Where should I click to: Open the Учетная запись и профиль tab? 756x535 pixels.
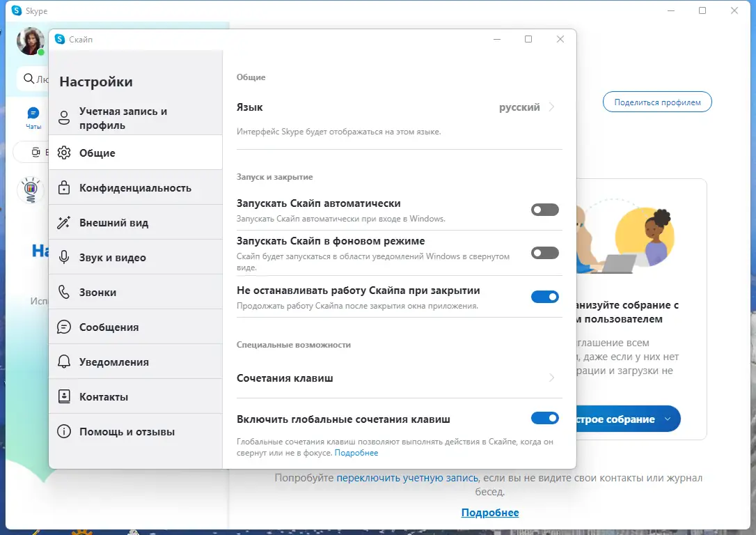(x=136, y=118)
